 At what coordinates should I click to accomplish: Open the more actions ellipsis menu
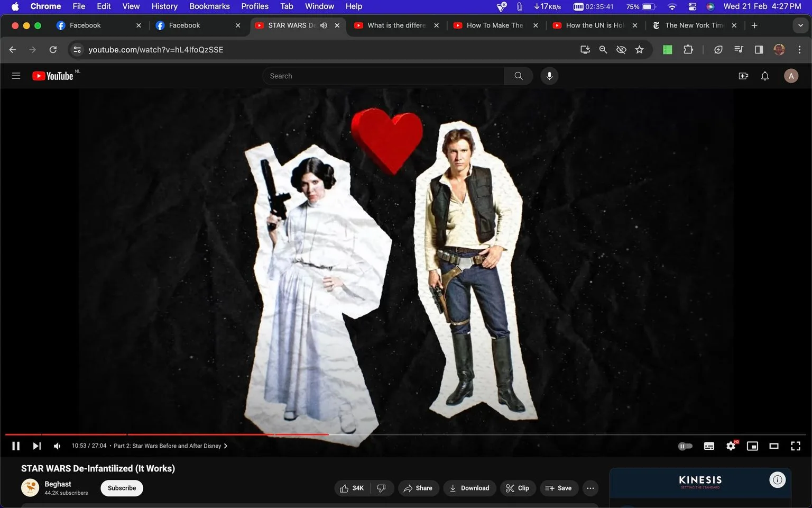point(590,488)
